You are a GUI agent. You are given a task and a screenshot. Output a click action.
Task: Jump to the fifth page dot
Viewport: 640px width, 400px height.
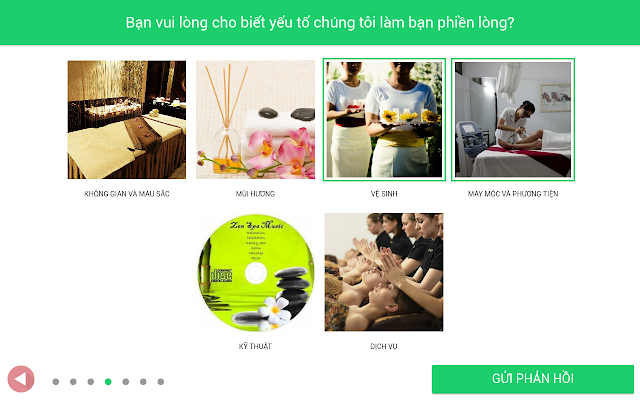(x=126, y=382)
